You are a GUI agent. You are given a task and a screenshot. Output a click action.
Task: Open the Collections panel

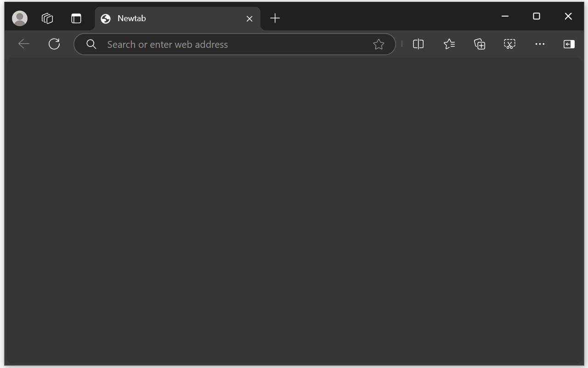tap(480, 44)
